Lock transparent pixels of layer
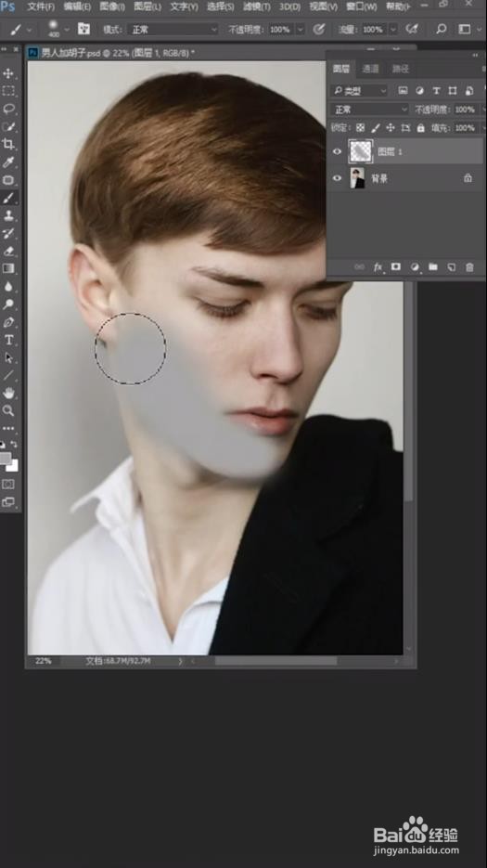This screenshot has height=868, width=487. point(360,128)
